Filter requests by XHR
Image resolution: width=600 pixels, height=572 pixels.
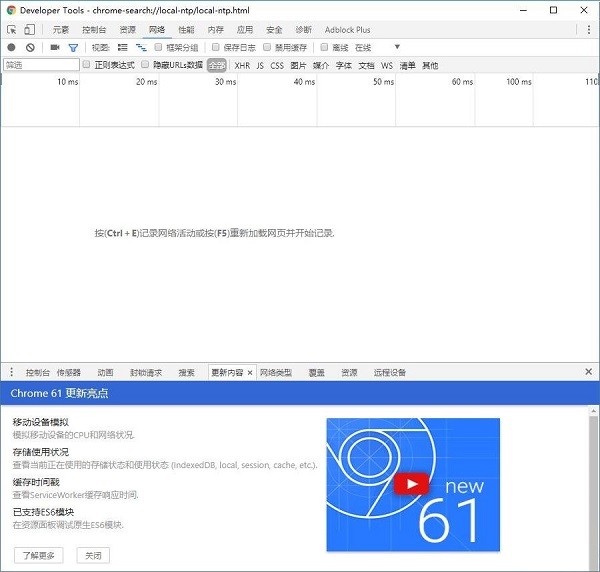click(x=242, y=66)
